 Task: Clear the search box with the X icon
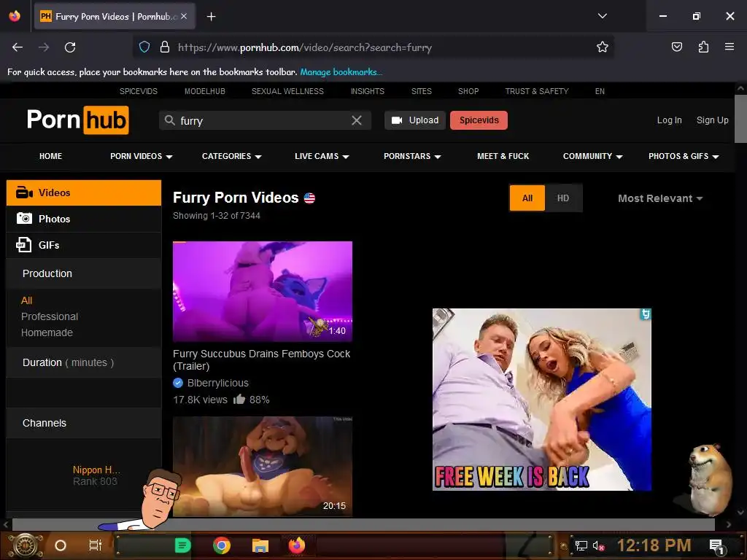356,120
